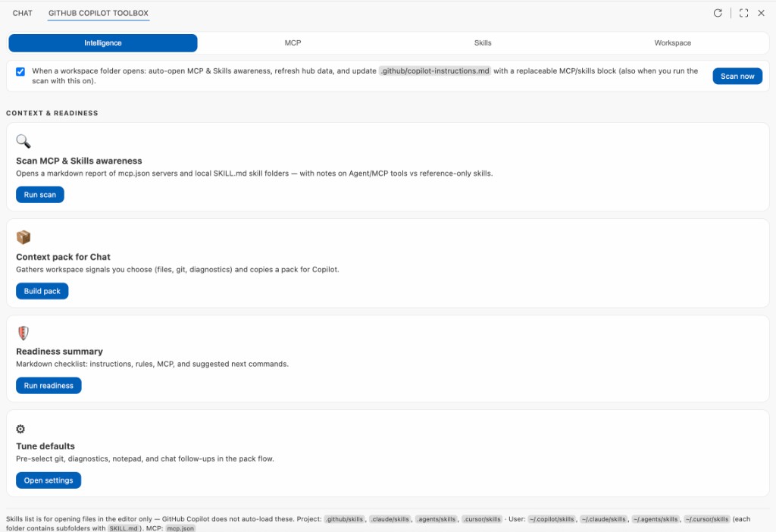
Task: Click the mcp.json badge in the footer
Action: (180, 528)
